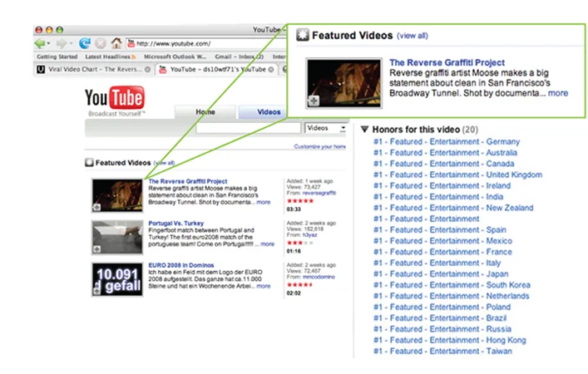The width and height of the screenshot is (588, 374).
Task: Open the Portugal Vs. Turkey video title
Action: (x=175, y=223)
